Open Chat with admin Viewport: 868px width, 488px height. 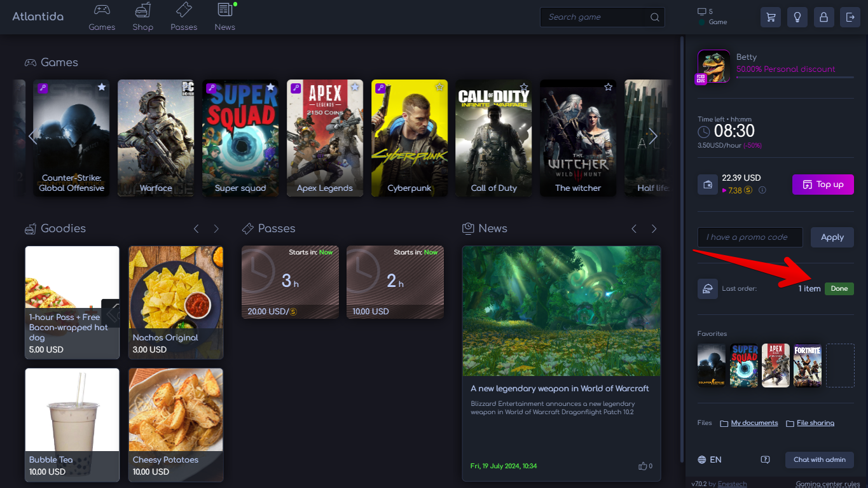[820, 459]
